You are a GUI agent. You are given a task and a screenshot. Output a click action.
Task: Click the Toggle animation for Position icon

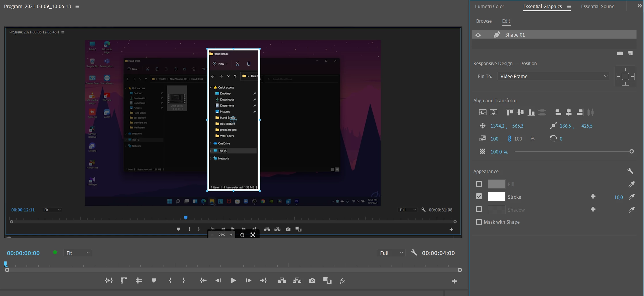pyautogui.click(x=482, y=126)
